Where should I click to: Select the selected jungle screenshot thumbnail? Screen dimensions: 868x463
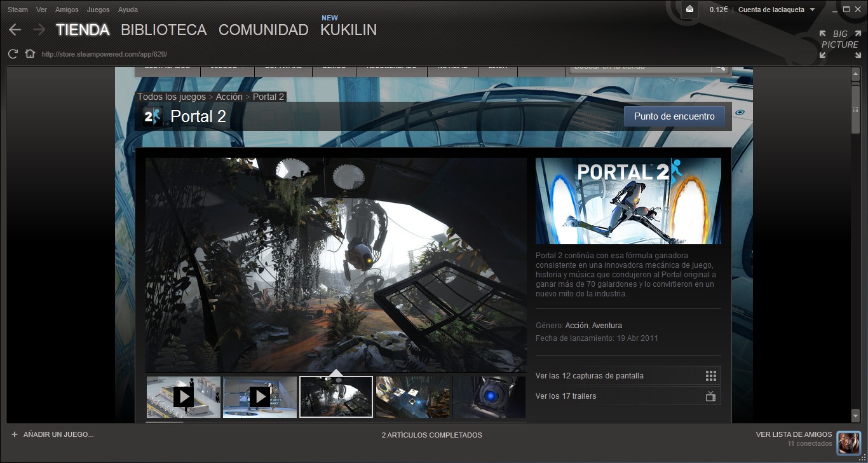point(336,397)
